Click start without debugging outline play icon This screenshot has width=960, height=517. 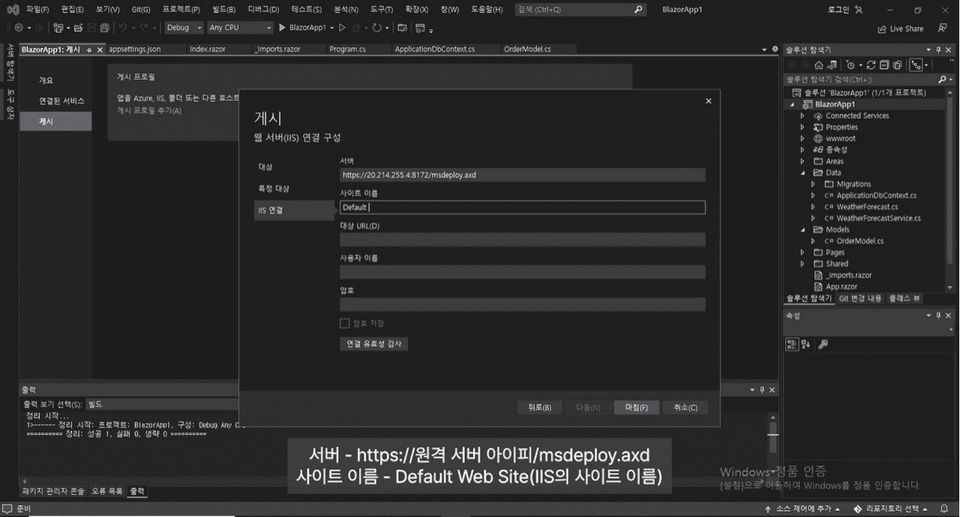coord(342,28)
